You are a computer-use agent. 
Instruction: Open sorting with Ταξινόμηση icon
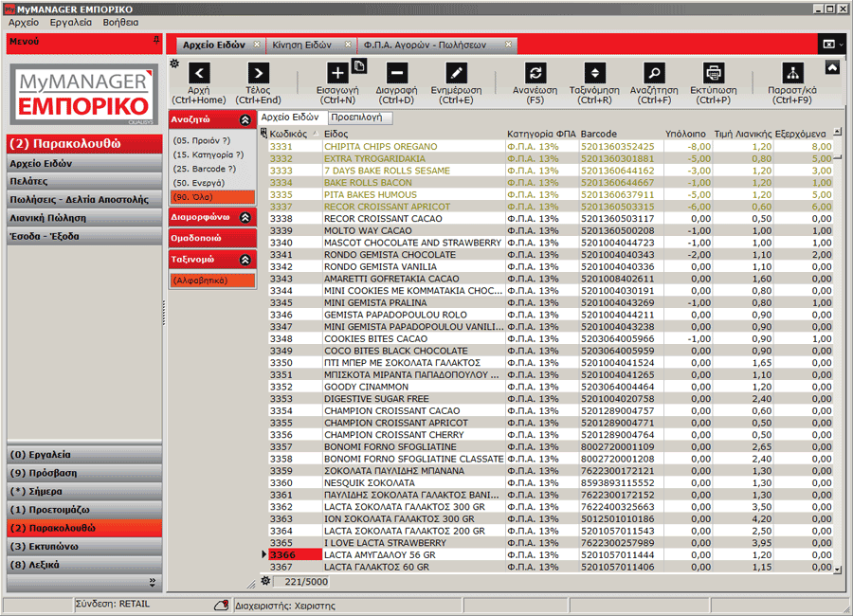pyautogui.click(x=594, y=73)
